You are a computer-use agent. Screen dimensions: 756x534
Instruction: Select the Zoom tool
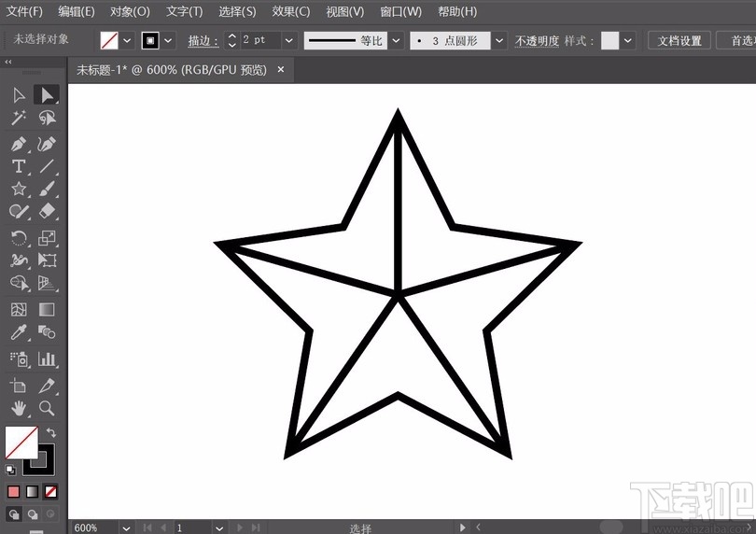[x=47, y=409]
